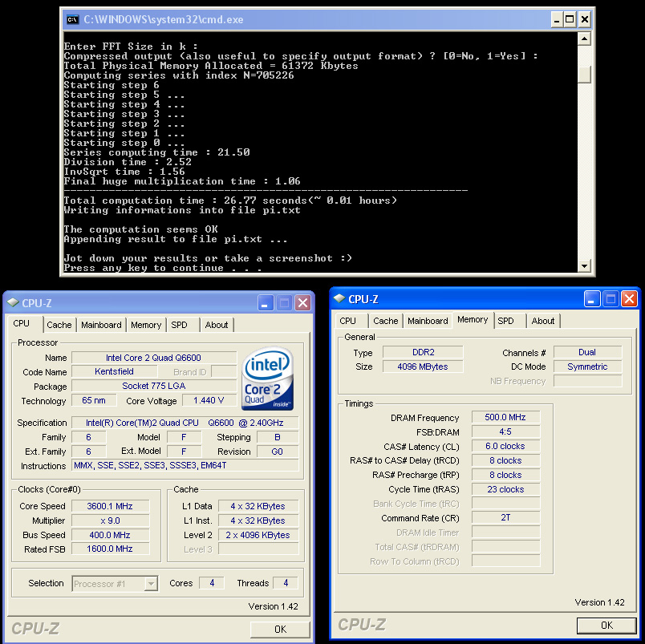
Task: Open SPD tab in left CPU-Z window
Action: (179, 325)
